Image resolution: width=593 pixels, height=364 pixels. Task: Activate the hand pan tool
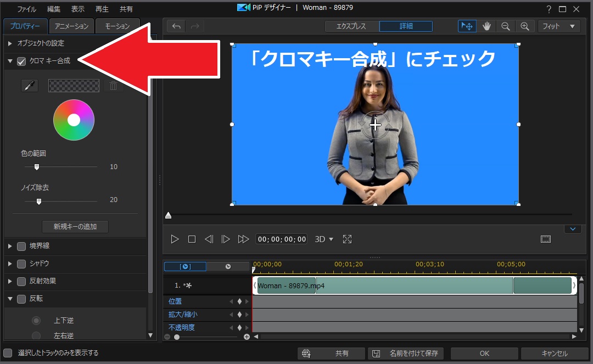pos(486,26)
